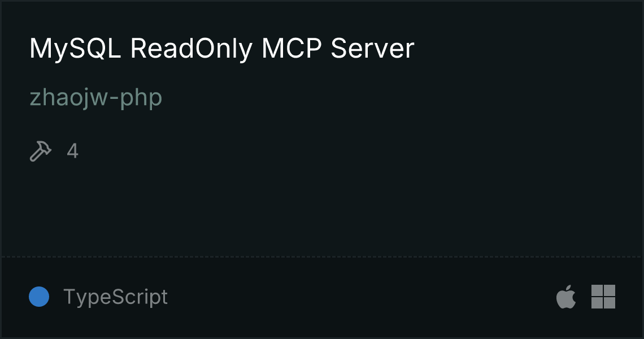This screenshot has height=339, width=644.
Task: View the tools list via the hammer glyph
Action: tap(41, 151)
